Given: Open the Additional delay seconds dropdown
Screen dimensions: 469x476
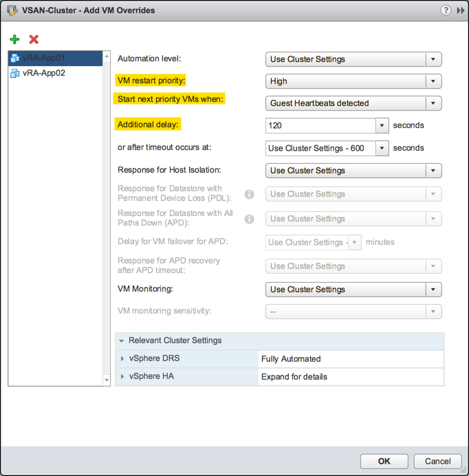Looking at the screenshot, I should (382, 126).
